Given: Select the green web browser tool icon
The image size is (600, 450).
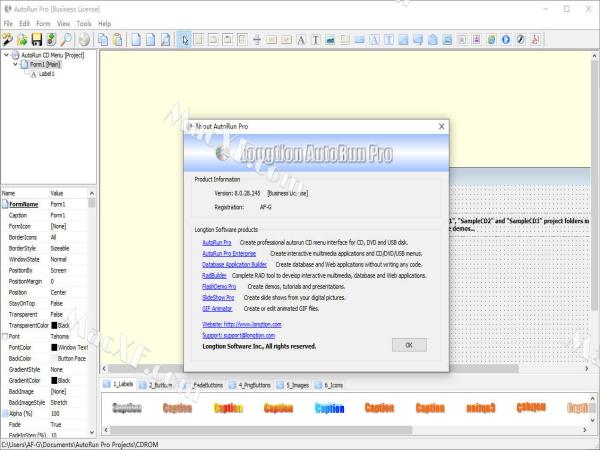Looking at the screenshot, I should click(491, 39).
